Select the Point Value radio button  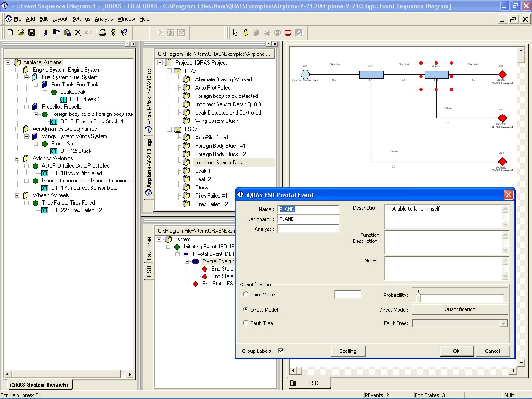pos(245,295)
